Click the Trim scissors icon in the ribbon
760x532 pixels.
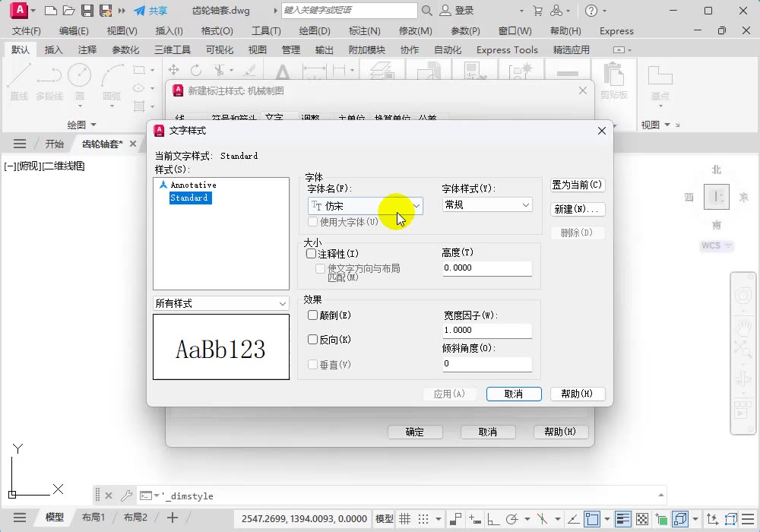(x=219, y=70)
